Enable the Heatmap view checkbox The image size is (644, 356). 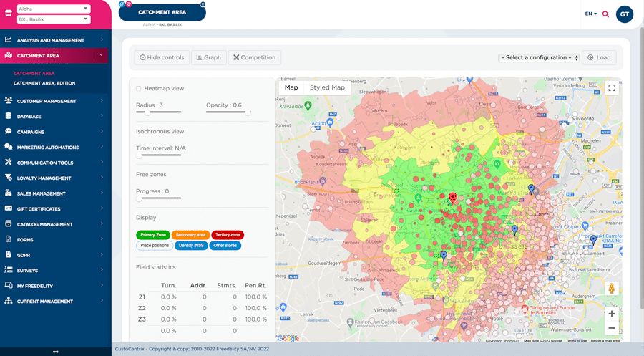pos(139,88)
